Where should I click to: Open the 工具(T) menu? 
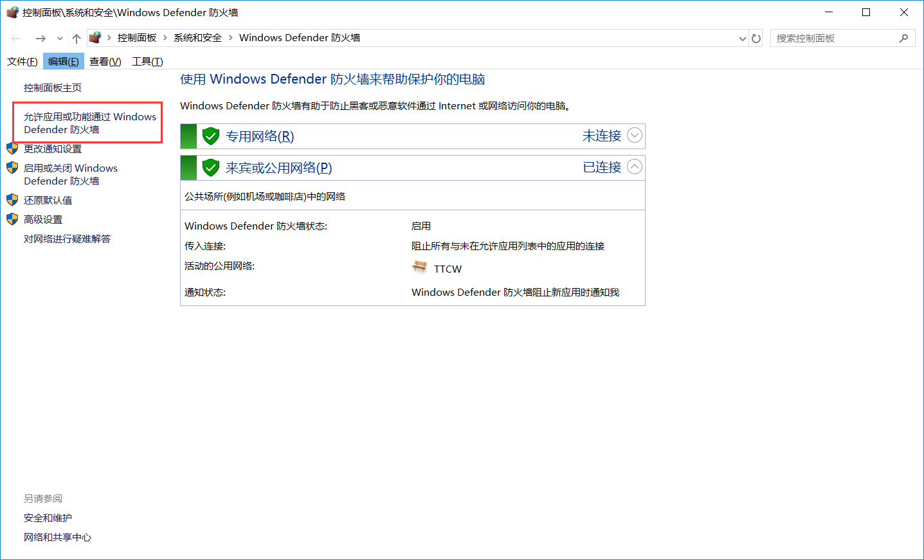tap(147, 62)
